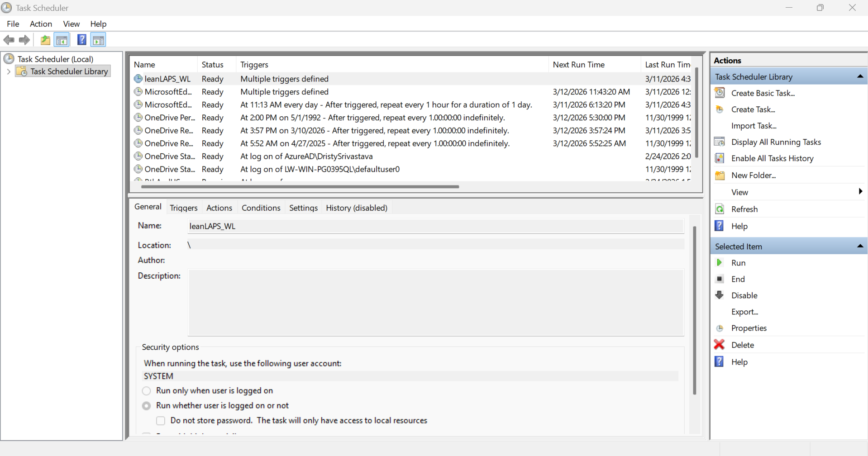Open the Action menu
This screenshot has height=456, width=868.
click(x=41, y=24)
